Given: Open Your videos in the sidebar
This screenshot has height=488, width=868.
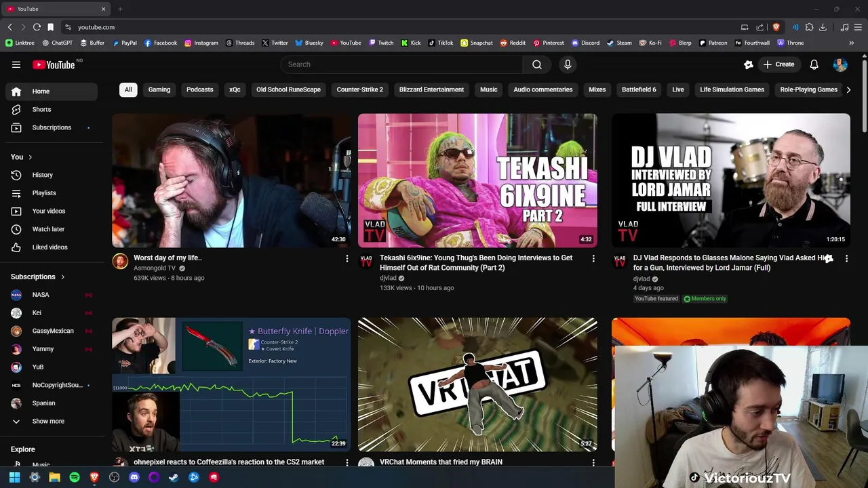Looking at the screenshot, I should click(51, 211).
